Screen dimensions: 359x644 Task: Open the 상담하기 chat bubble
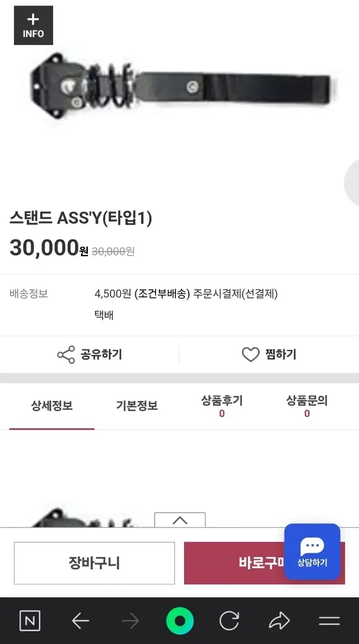312,551
